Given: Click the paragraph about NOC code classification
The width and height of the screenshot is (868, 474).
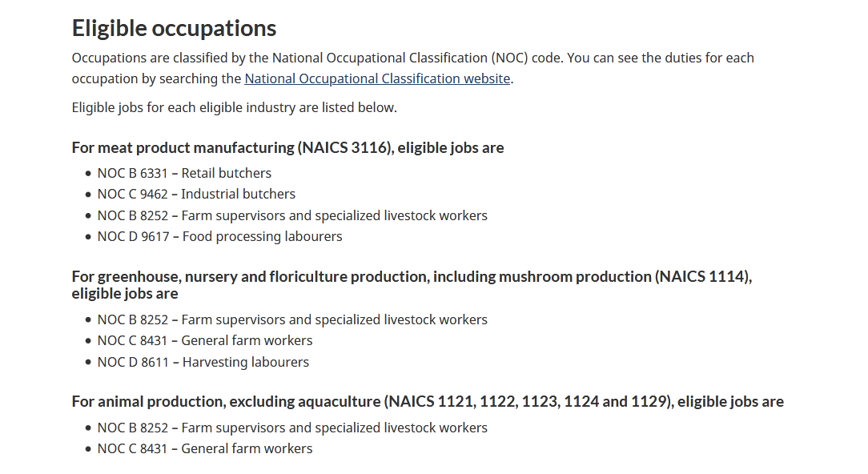Looking at the screenshot, I should click(x=413, y=68).
